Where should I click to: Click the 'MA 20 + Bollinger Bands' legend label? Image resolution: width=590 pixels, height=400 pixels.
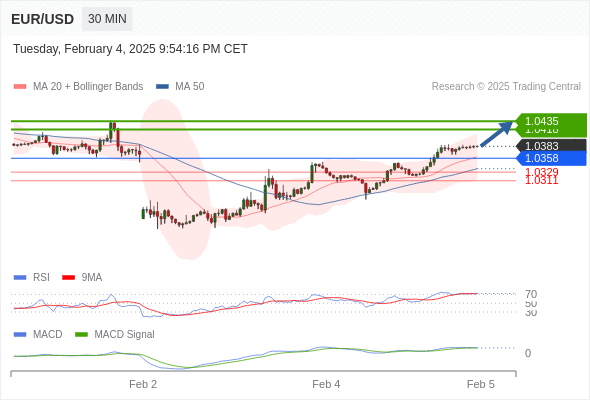coord(88,87)
